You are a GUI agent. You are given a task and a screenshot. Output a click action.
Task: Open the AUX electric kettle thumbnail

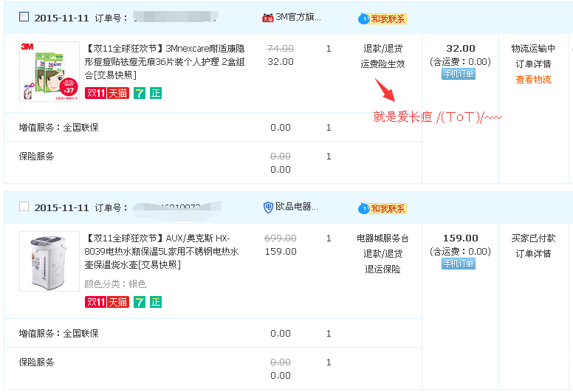pyautogui.click(x=49, y=261)
